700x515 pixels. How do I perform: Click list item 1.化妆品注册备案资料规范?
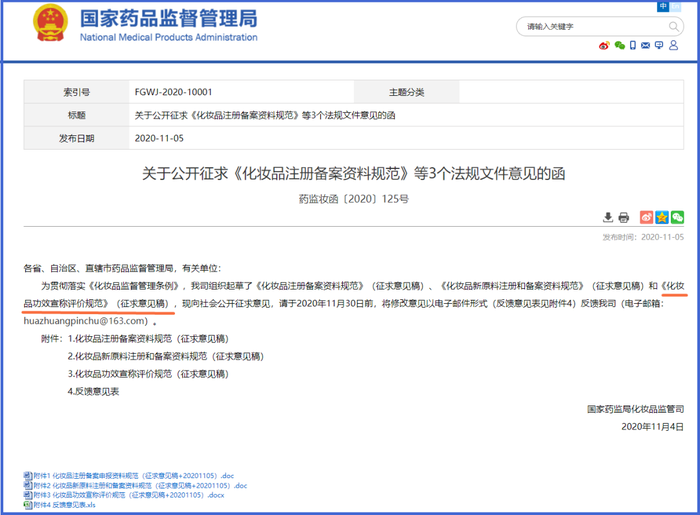point(148,339)
